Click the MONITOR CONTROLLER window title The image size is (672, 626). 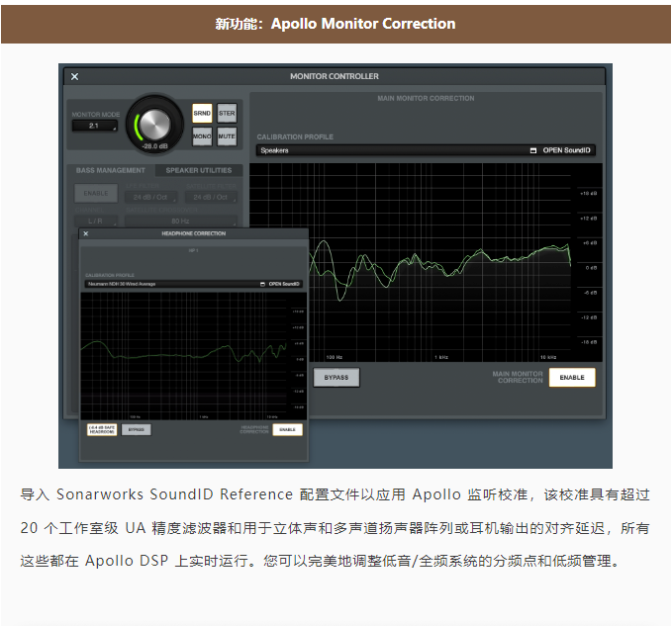point(335,77)
